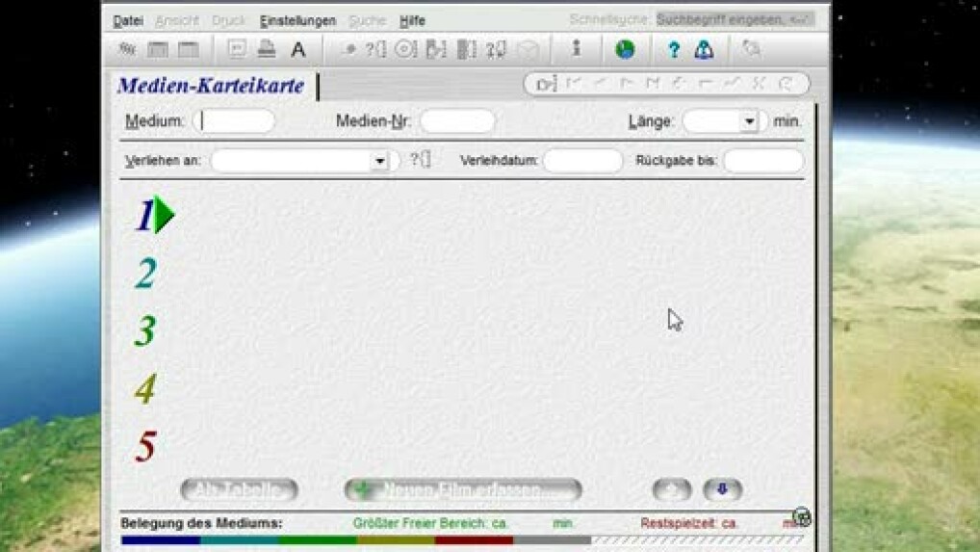
Task: Click into the Medien-Nr input field
Action: 457,121
